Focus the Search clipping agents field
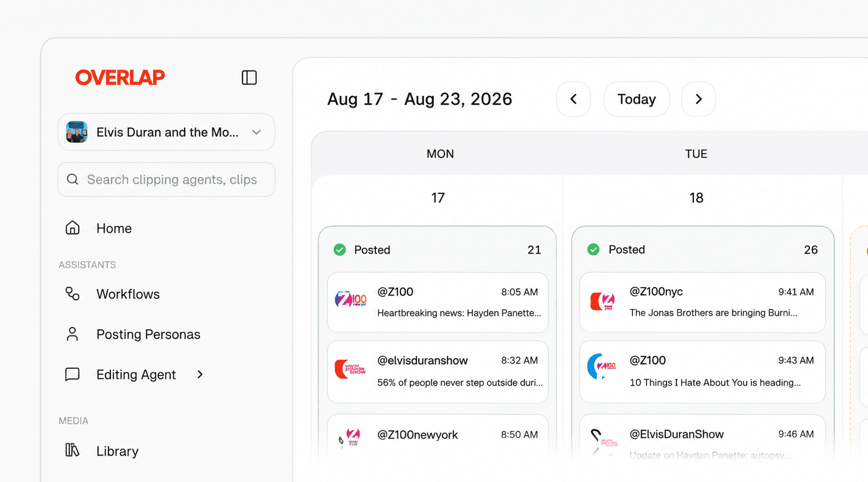This screenshot has width=868, height=482. [167, 179]
